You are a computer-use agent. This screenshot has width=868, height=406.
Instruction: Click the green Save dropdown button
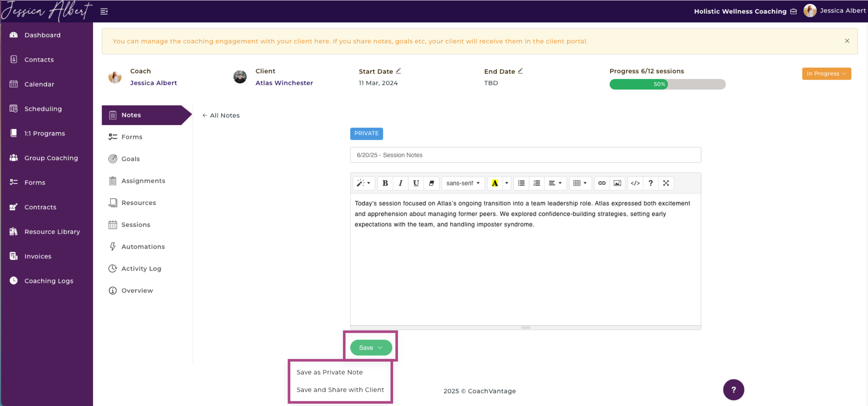coord(371,348)
